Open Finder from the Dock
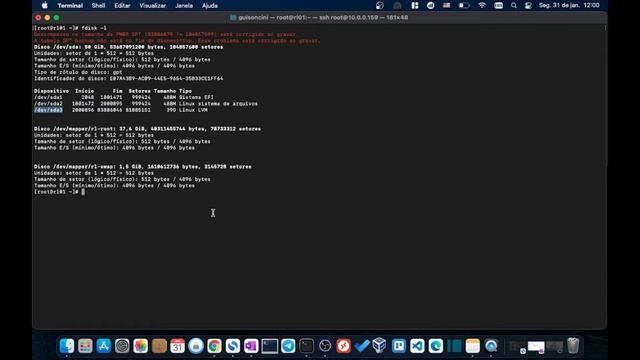Image resolution: width=640 pixels, height=360 pixels. coord(67,346)
